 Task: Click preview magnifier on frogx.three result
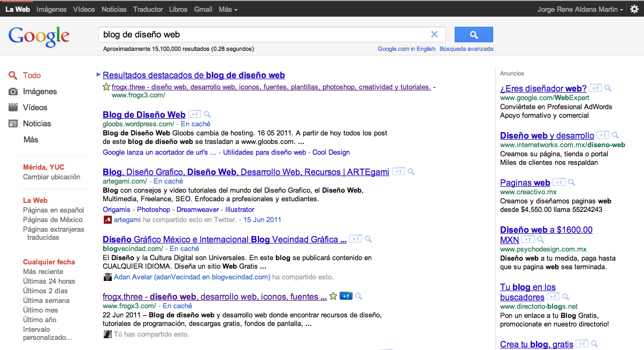click(x=358, y=296)
